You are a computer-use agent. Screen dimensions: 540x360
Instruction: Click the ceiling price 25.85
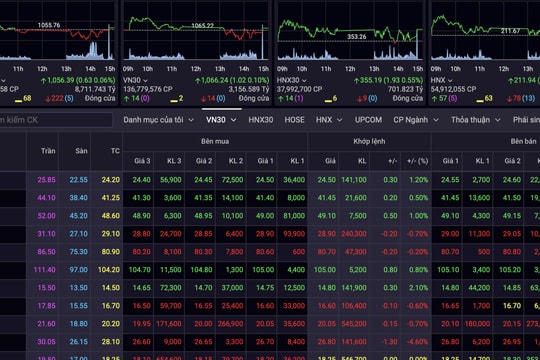tap(46, 180)
